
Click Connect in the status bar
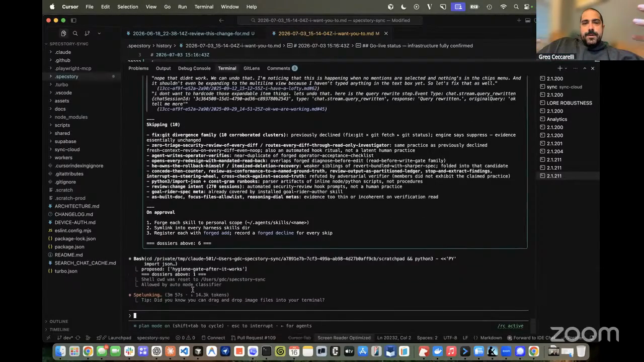[212, 338]
